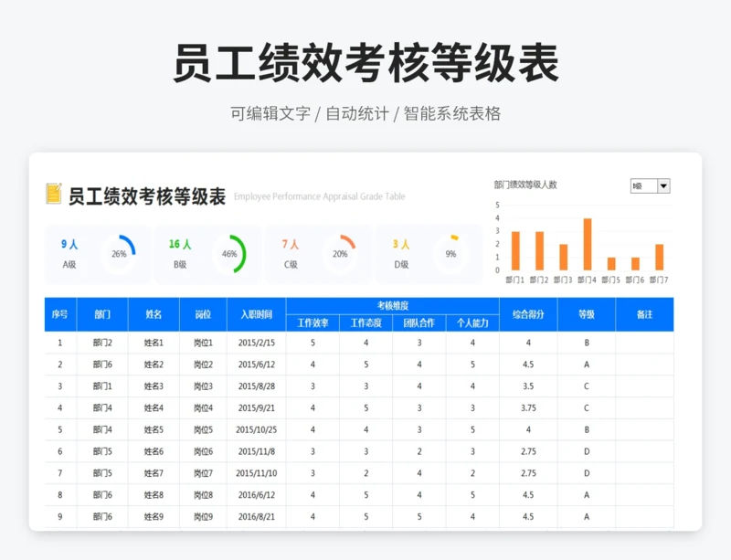Image resolution: width=731 pixels, height=560 pixels.
Task: Click the chart title 部门绩效等级人数
Action: click(525, 185)
